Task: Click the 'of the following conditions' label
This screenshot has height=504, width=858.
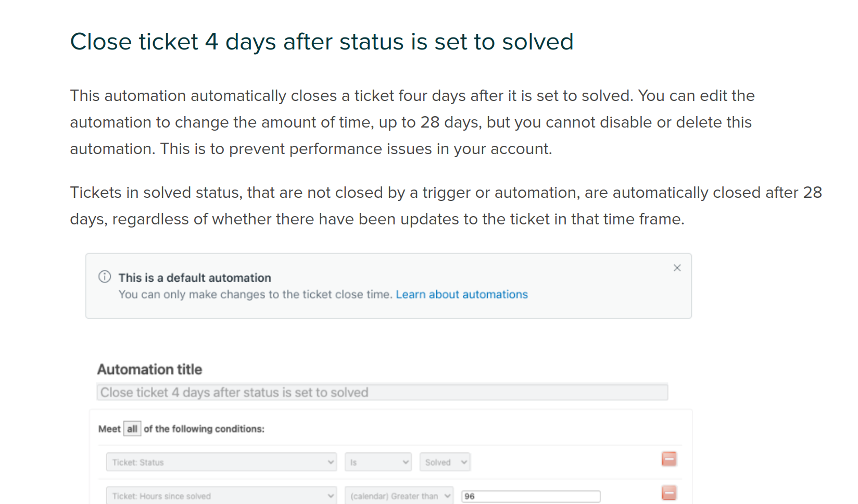Action: (204, 429)
